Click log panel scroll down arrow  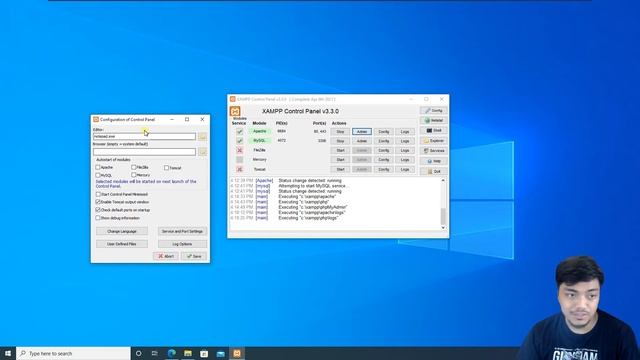(x=443, y=228)
